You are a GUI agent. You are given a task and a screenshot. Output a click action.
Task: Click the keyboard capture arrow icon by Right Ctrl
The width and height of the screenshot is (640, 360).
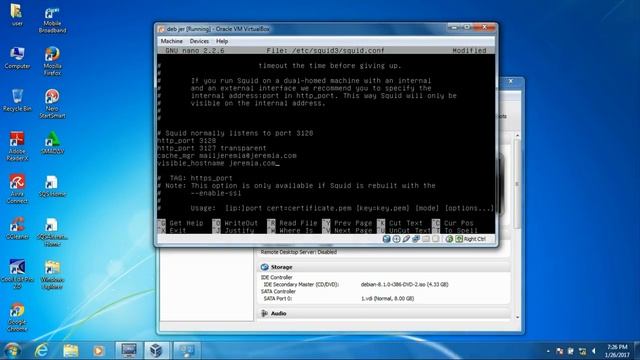click(459, 239)
